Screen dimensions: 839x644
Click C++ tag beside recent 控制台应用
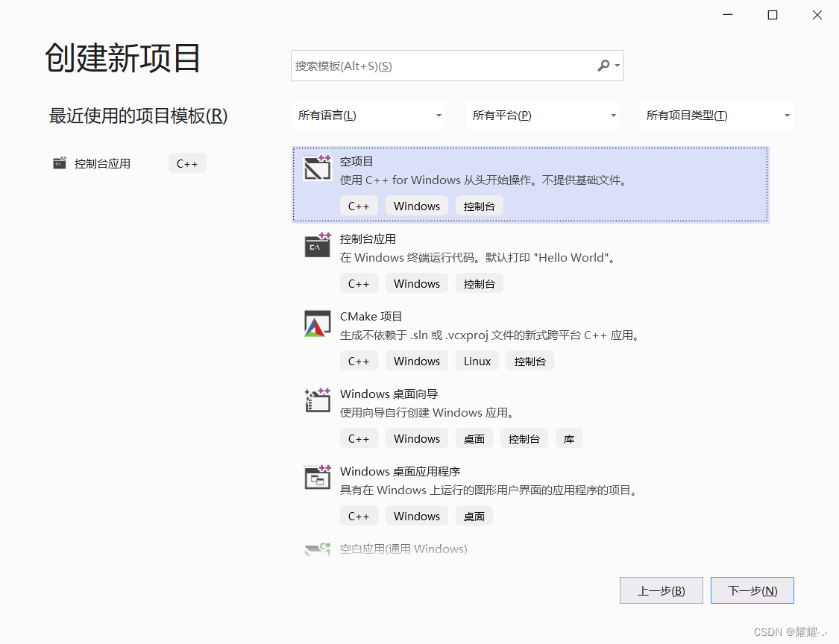point(187,164)
